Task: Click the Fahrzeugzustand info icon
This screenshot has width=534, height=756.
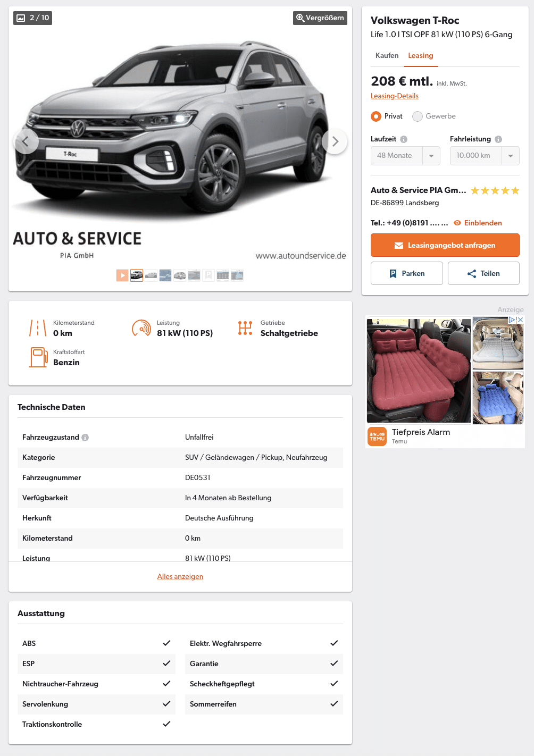Action: point(85,438)
